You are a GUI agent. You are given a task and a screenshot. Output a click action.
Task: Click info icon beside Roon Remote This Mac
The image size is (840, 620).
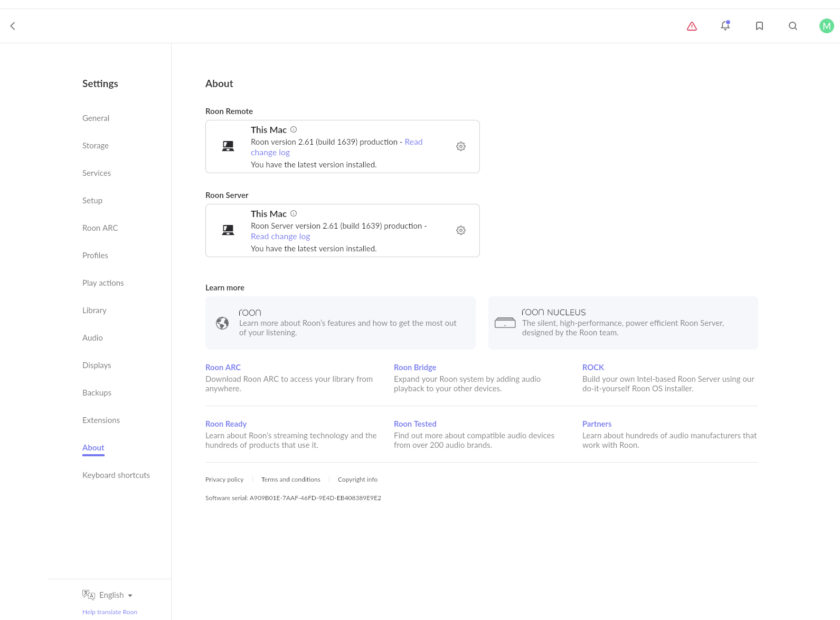[294, 129]
